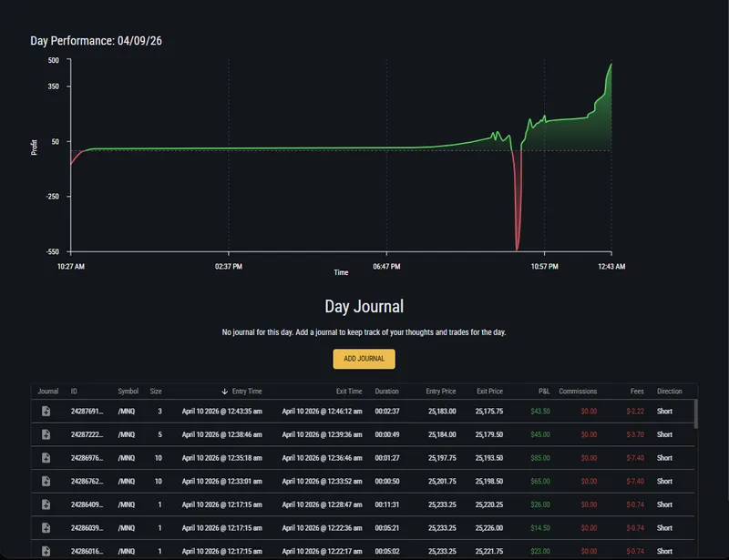
Task: Grab the trade table vertical scrollbar
Action: click(695, 413)
